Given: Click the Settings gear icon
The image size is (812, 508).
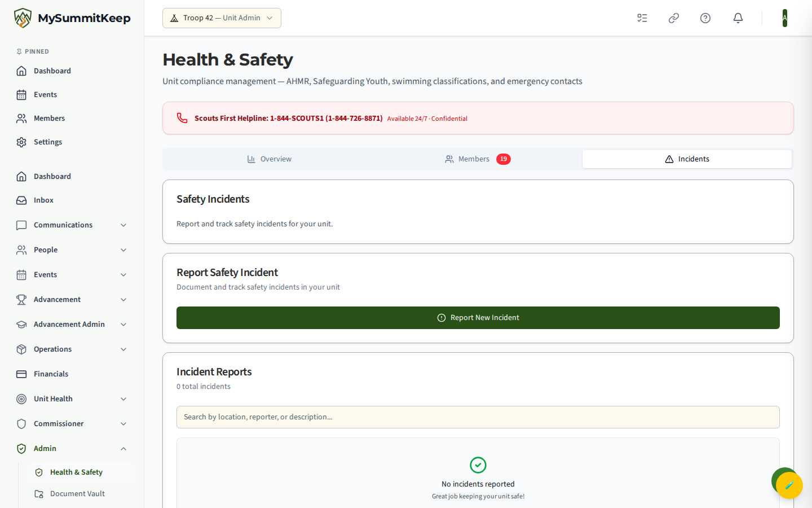Looking at the screenshot, I should [21, 142].
